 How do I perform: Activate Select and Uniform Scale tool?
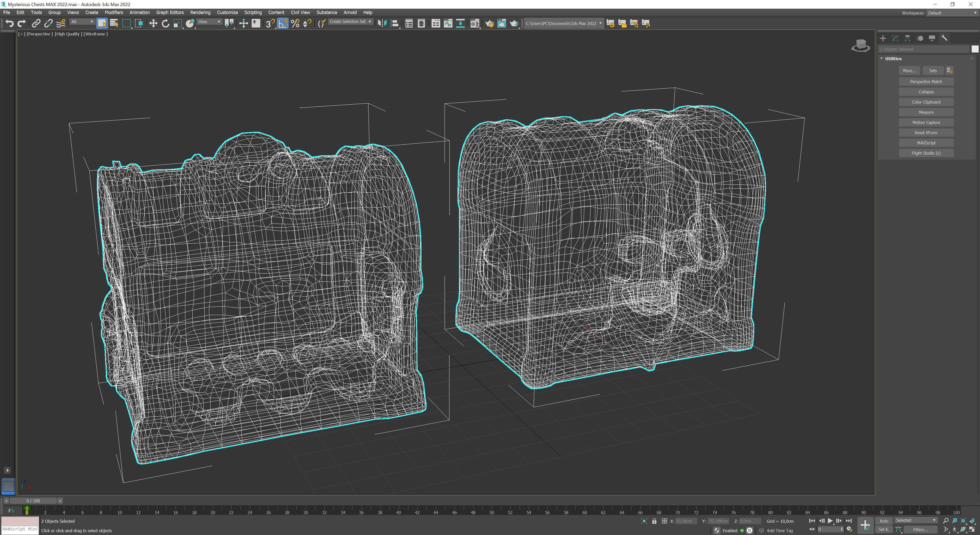pyautogui.click(x=178, y=23)
